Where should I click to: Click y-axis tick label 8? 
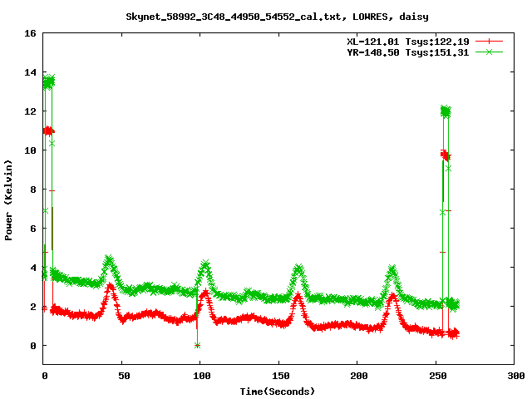[33, 190]
